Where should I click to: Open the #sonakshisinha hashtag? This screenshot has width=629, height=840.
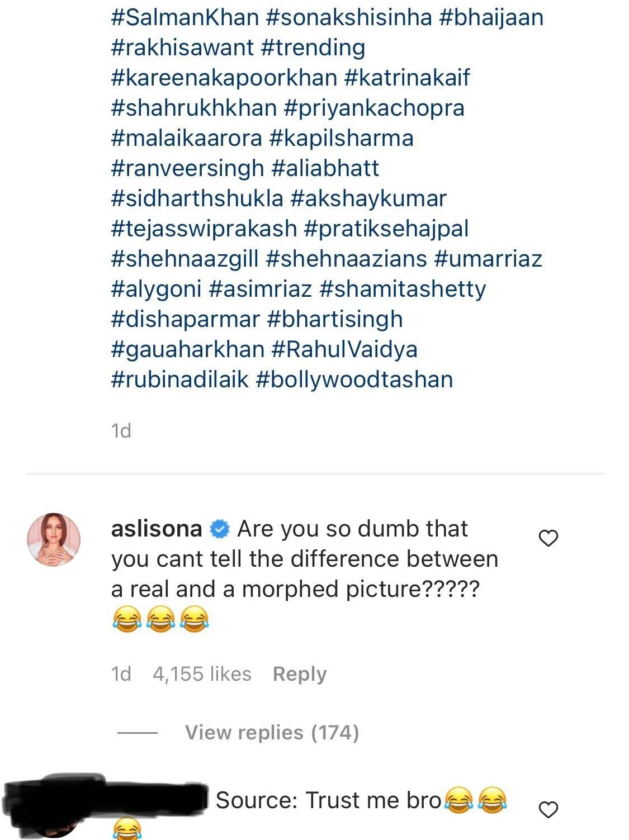point(349,17)
